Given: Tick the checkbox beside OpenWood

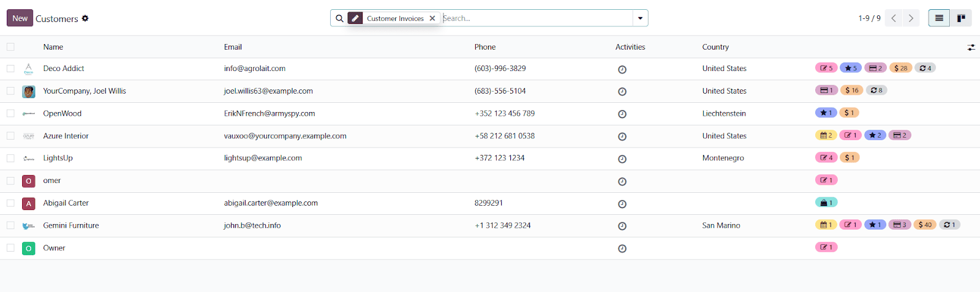Looking at the screenshot, I should pos(10,113).
